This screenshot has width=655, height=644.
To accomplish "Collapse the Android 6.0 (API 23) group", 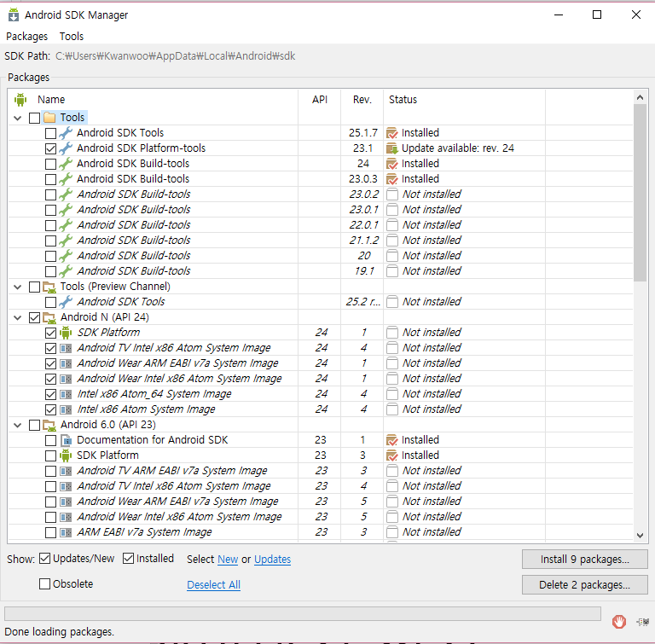I will [18, 426].
